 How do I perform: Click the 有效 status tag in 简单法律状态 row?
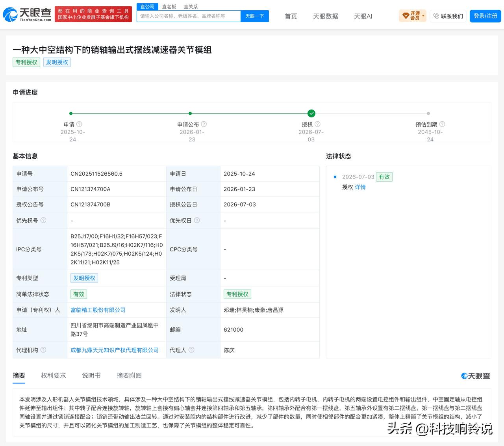tap(79, 294)
